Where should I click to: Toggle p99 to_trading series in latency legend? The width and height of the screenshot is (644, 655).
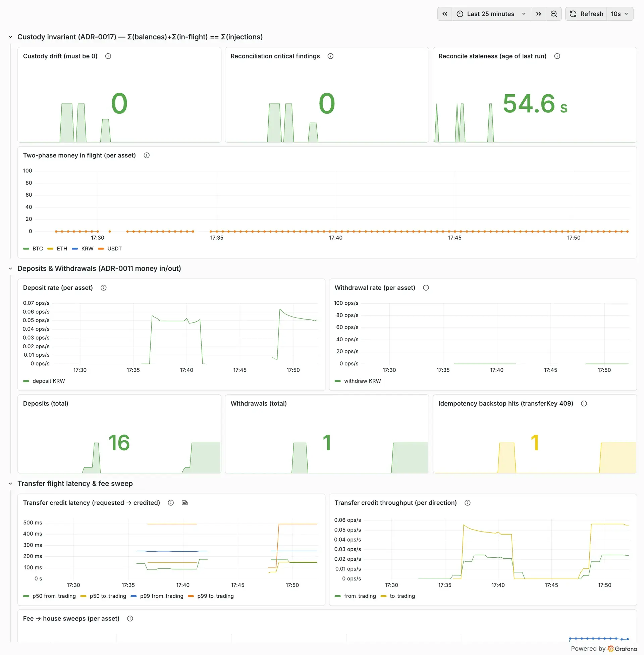[211, 596]
